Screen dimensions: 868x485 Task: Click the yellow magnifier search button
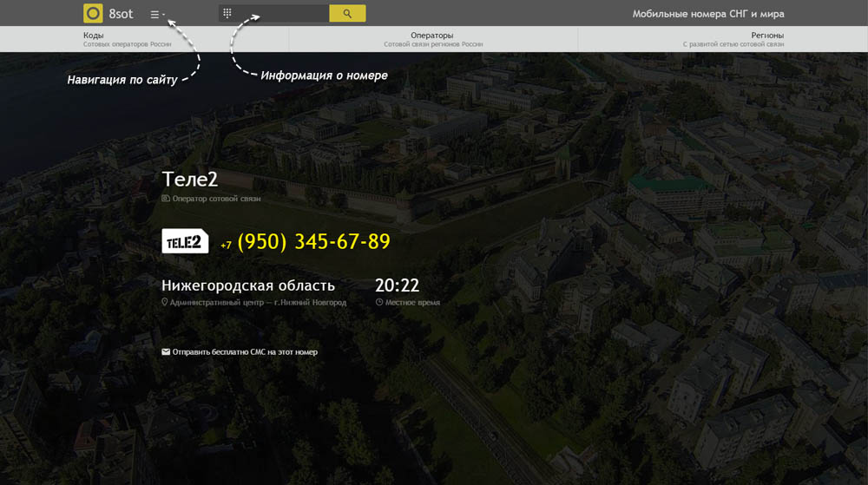pyautogui.click(x=347, y=13)
